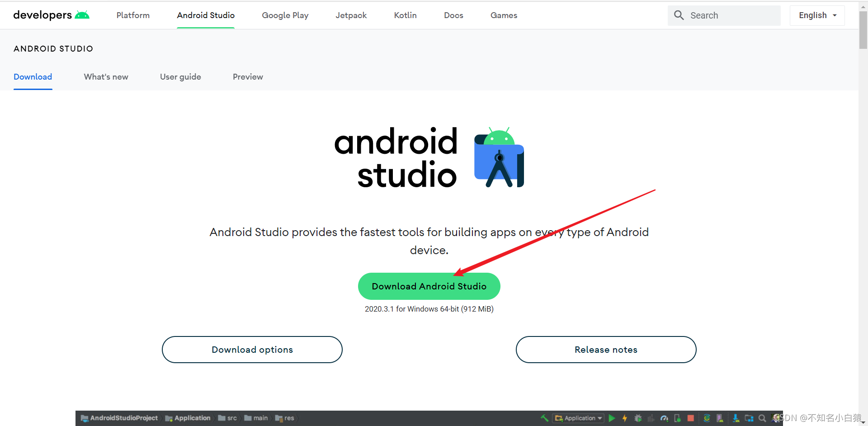868x426 pixels.
Task: Click the Download Android Studio button
Action: (x=429, y=286)
